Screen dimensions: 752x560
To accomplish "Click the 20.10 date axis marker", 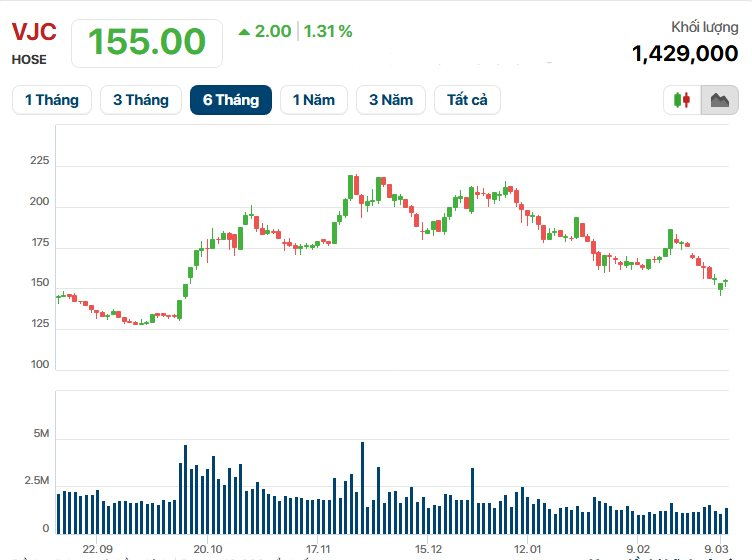I will tap(207, 549).
